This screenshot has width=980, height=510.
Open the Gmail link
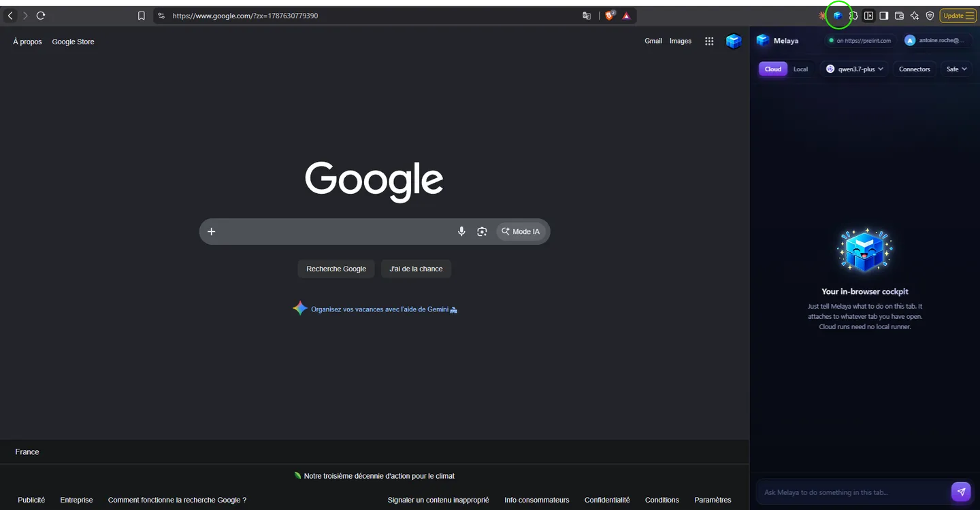pos(653,41)
